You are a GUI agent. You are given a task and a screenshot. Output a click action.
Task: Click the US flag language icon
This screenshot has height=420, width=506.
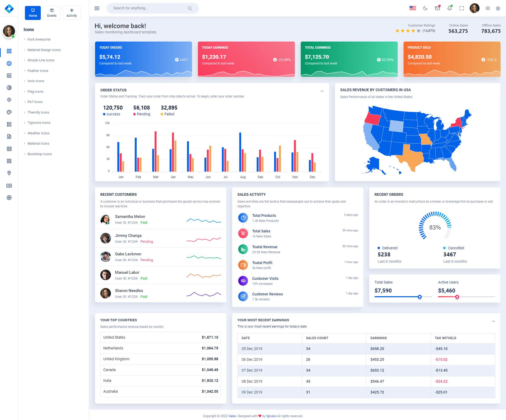pyautogui.click(x=413, y=8)
